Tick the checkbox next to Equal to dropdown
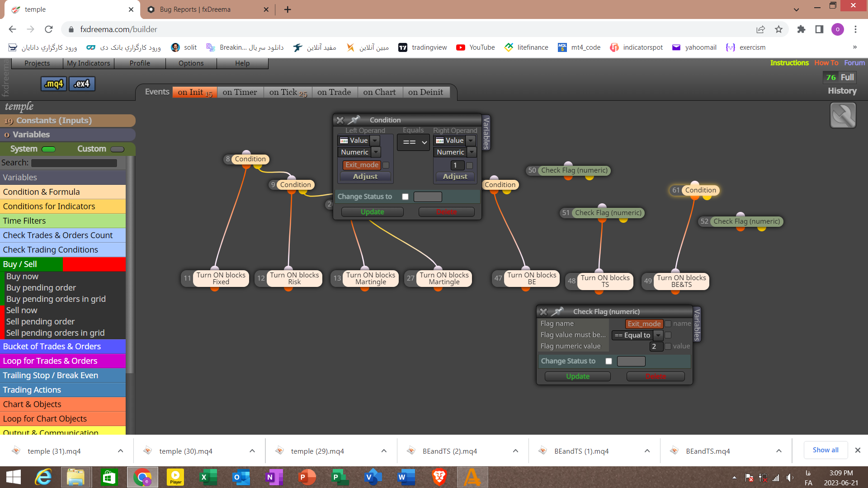The image size is (868, 488). point(668,335)
